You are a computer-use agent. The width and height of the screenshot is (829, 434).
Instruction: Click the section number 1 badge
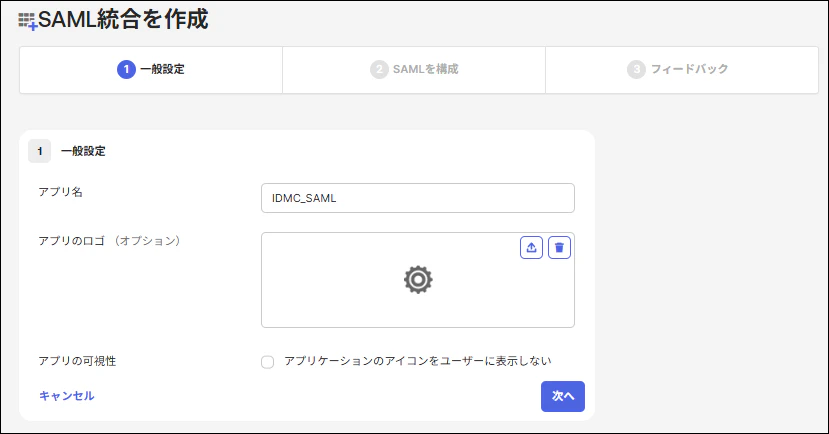pyautogui.click(x=40, y=151)
